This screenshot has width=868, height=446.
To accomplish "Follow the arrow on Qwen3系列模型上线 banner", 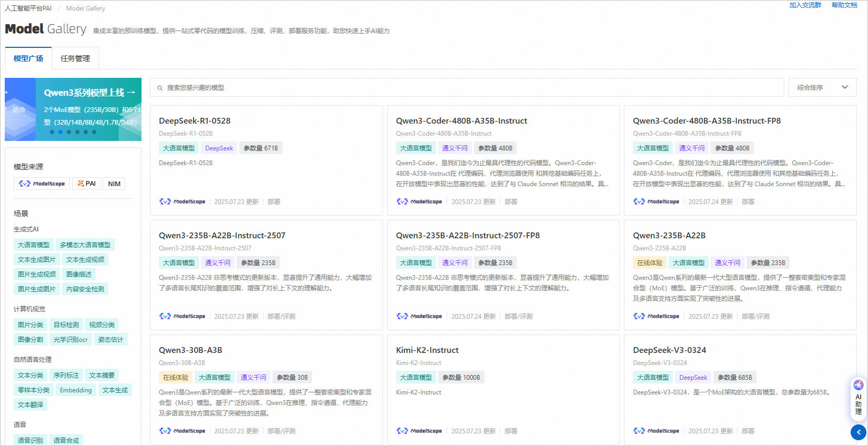I will click(x=131, y=93).
